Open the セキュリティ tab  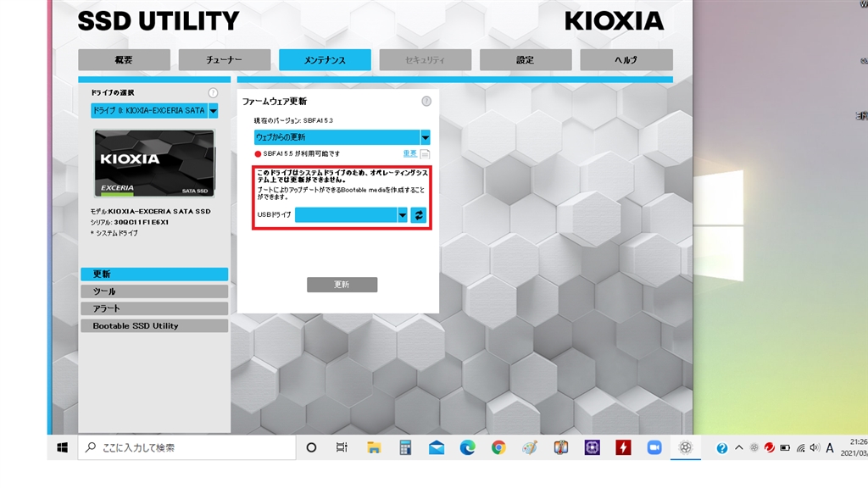pos(426,60)
